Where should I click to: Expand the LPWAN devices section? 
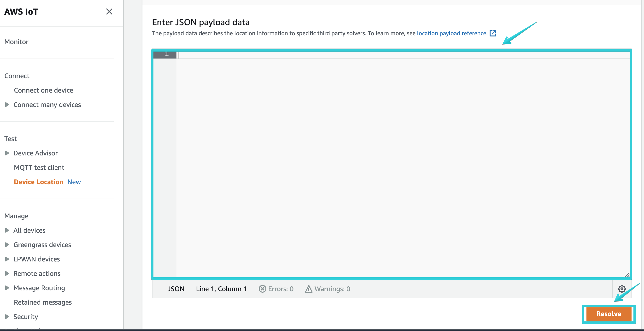(x=7, y=259)
